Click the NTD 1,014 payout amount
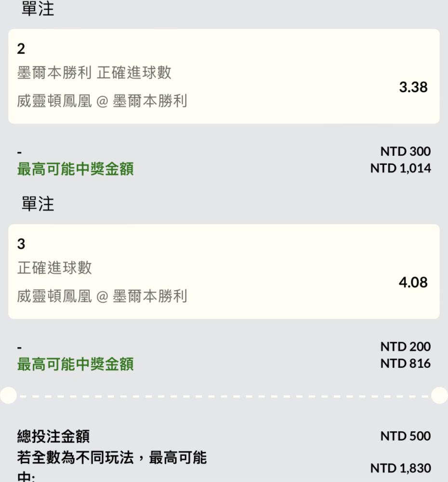Viewport: 448px width, 482px height. tap(401, 168)
